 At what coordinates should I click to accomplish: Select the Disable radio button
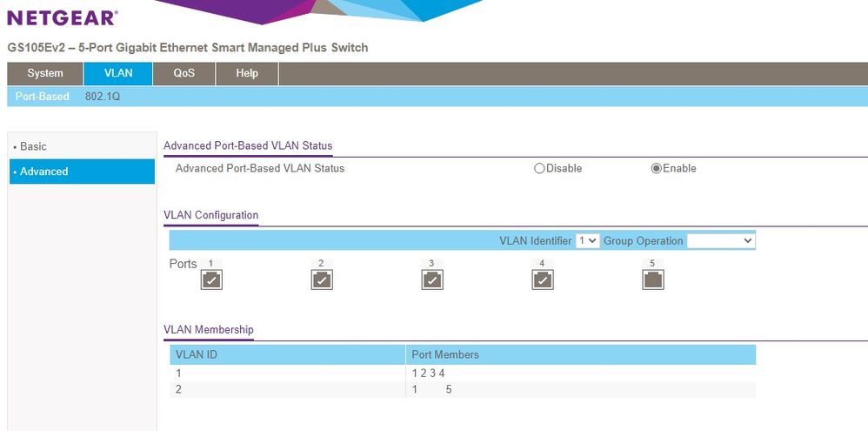pos(539,168)
